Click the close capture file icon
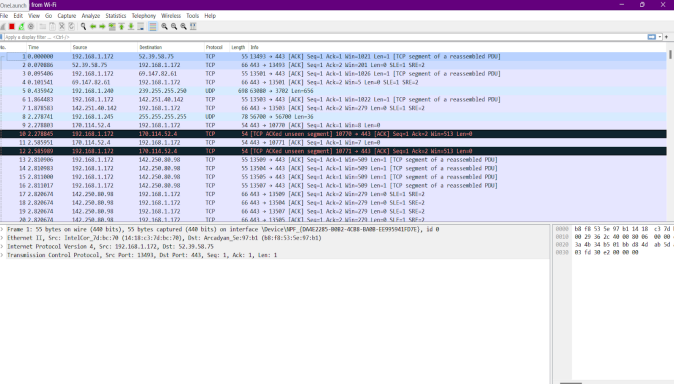The height and width of the screenshot is (384, 676). (62, 27)
